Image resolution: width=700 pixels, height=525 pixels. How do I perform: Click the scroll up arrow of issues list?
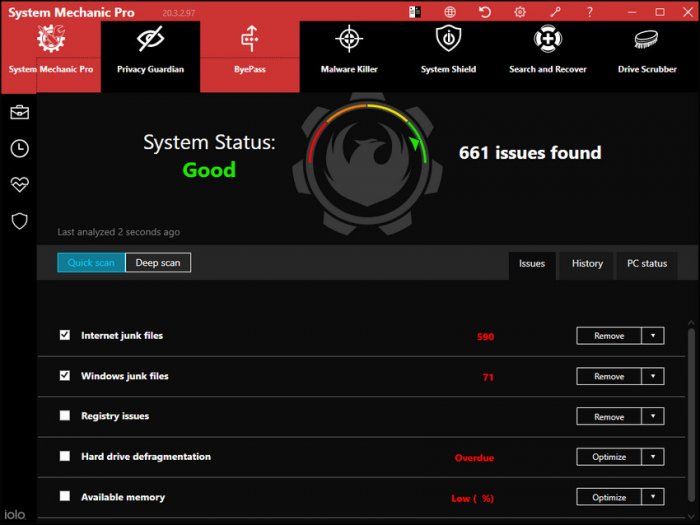pos(692,323)
